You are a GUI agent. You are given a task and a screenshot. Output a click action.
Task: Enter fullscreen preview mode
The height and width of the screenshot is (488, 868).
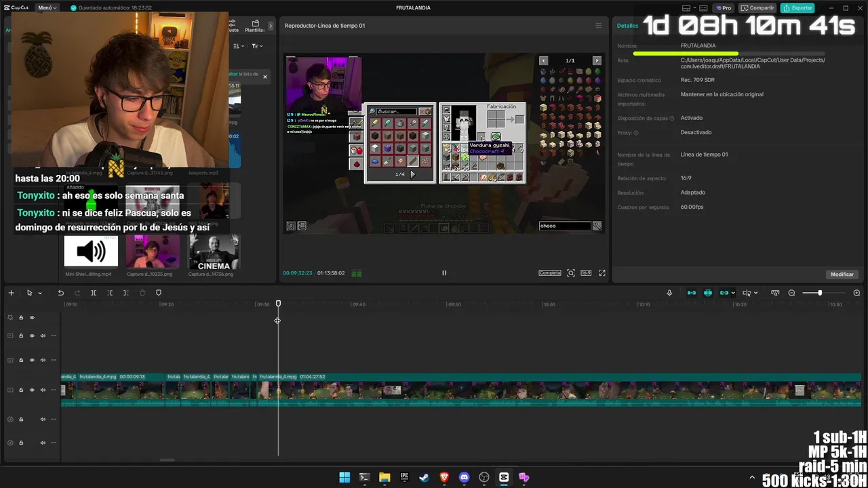click(x=601, y=273)
